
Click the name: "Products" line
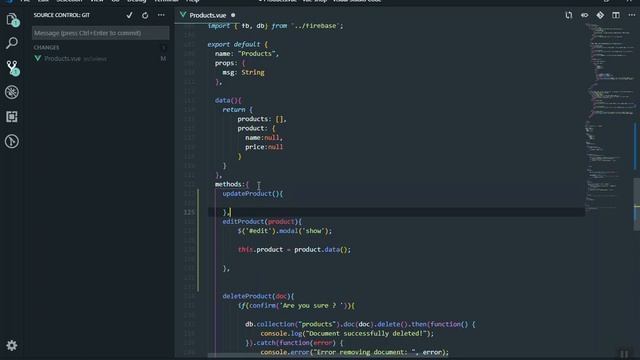[247, 53]
